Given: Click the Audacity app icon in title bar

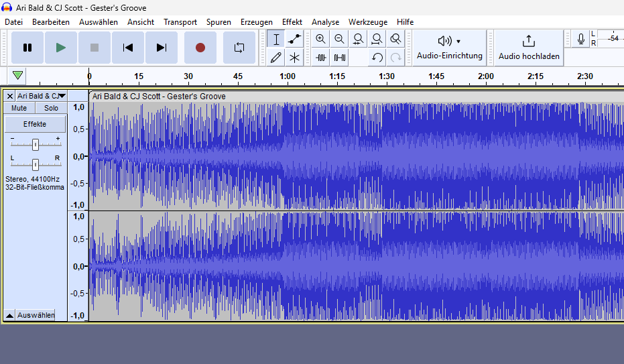Looking at the screenshot, I should point(7,7).
